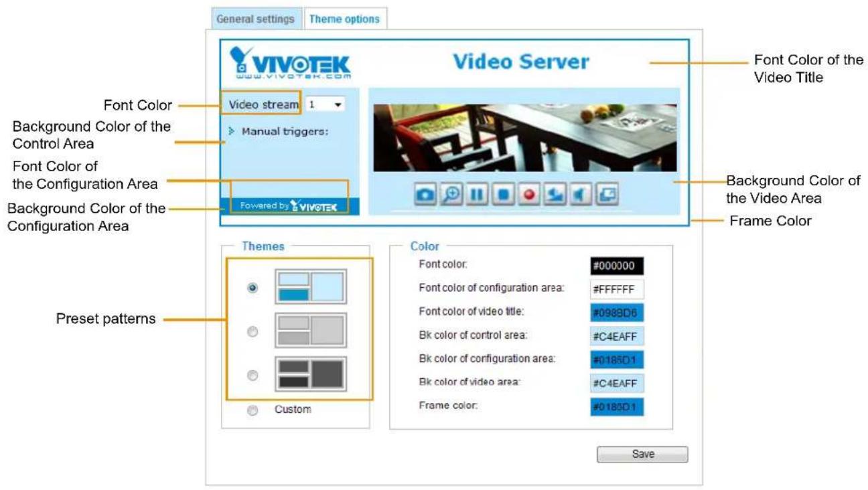
Task: Select the blue preset theme radio button
Action: point(252,288)
